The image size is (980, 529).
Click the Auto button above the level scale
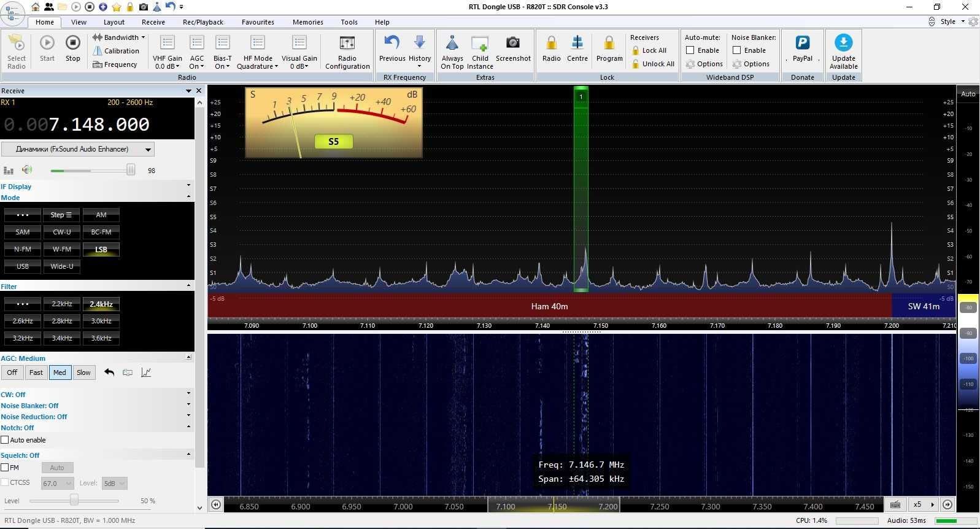coord(968,94)
